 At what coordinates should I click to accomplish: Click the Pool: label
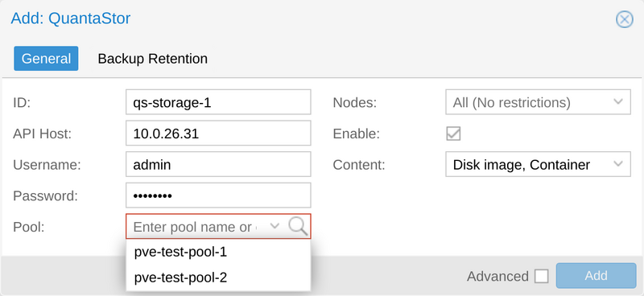tap(29, 227)
